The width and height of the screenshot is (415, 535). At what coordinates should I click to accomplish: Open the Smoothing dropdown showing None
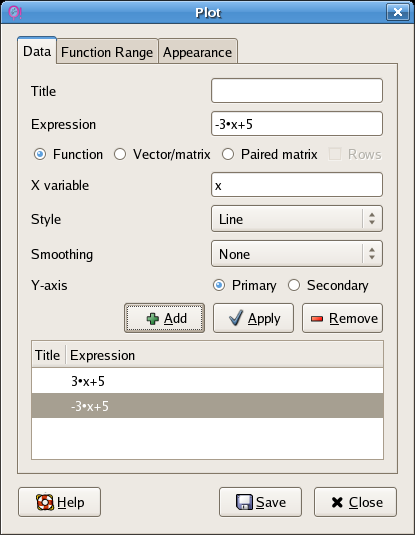[297, 254]
